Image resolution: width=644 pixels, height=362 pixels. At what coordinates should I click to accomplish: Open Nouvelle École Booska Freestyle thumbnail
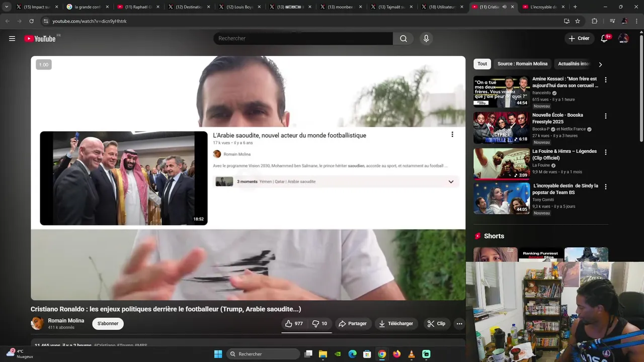[x=501, y=128]
